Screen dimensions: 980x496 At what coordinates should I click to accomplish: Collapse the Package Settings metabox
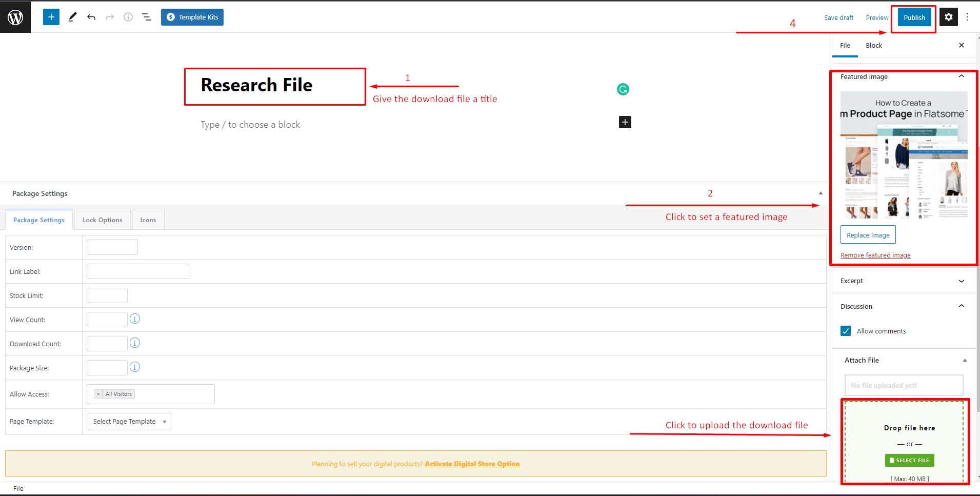(x=821, y=193)
